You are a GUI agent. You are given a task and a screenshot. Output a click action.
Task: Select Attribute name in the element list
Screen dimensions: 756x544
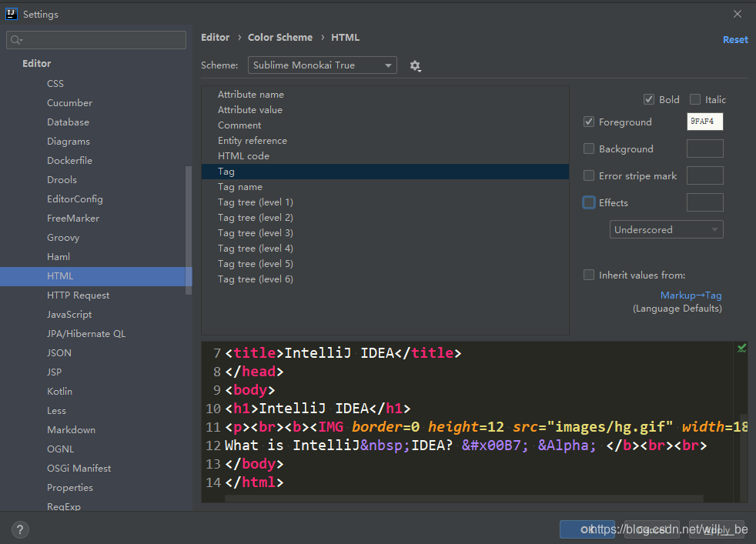(x=385, y=95)
